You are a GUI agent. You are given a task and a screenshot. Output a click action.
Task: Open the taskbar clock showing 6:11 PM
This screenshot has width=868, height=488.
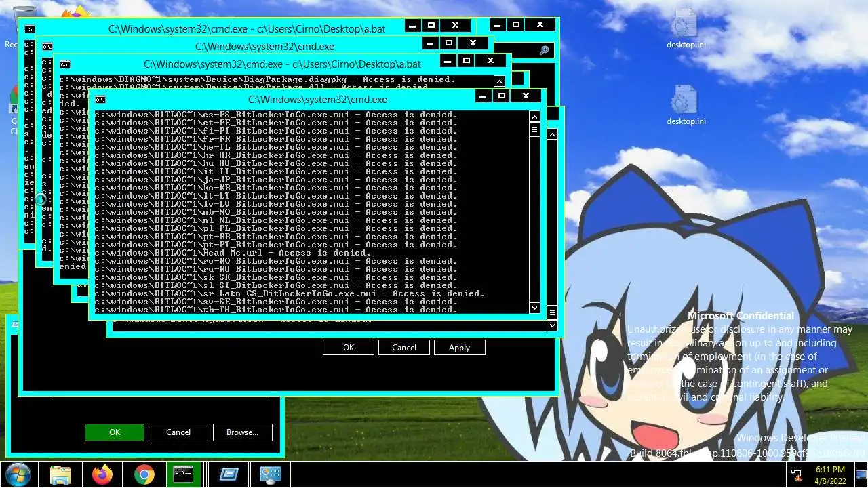click(830, 475)
